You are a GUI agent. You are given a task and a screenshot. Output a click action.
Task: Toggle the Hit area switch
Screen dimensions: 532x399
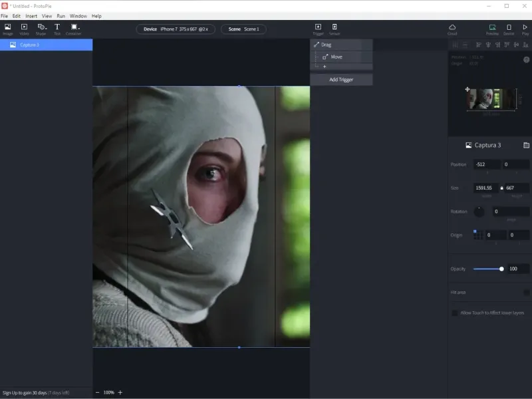click(526, 292)
